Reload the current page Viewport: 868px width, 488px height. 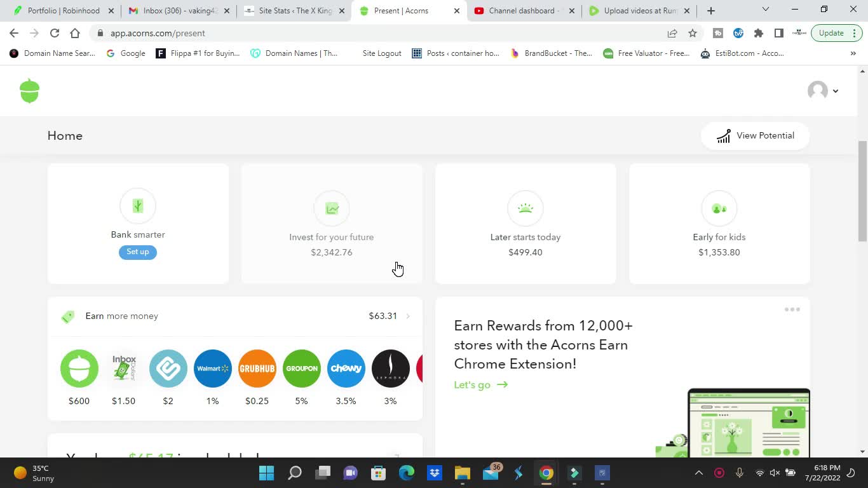(x=55, y=33)
